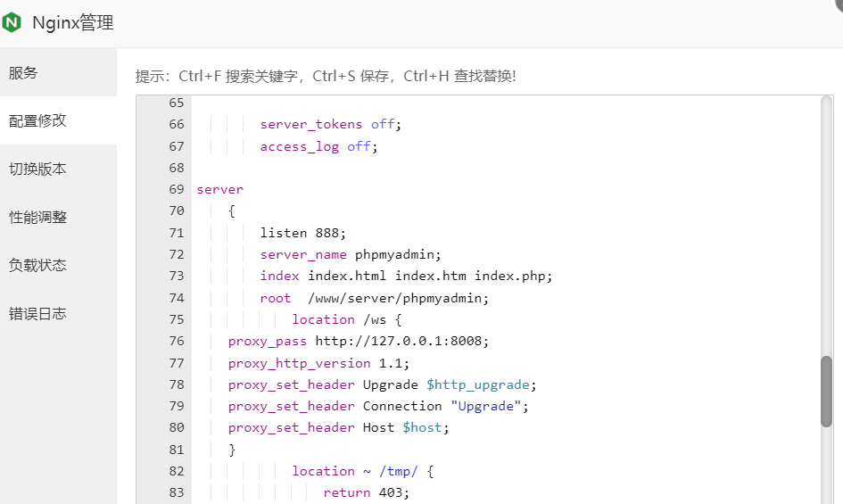
Task: Click the server_name phpmyadmin line
Action: click(x=350, y=254)
